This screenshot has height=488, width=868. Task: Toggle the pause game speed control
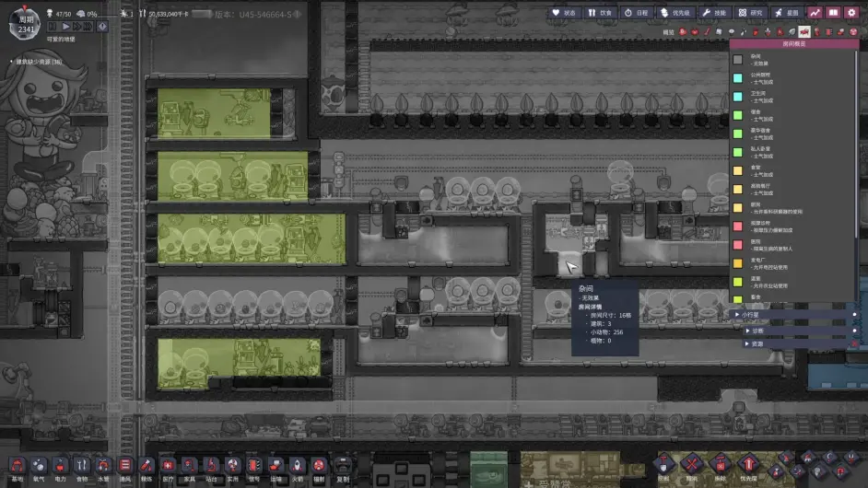[53, 27]
